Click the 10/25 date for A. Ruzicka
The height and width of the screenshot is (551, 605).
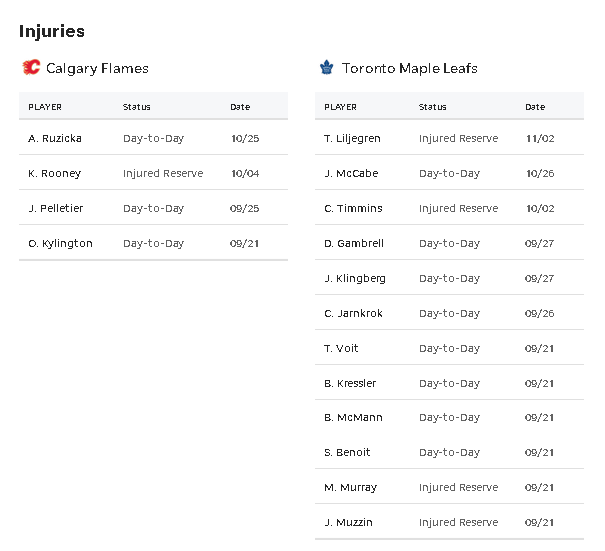pyautogui.click(x=245, y=139)
